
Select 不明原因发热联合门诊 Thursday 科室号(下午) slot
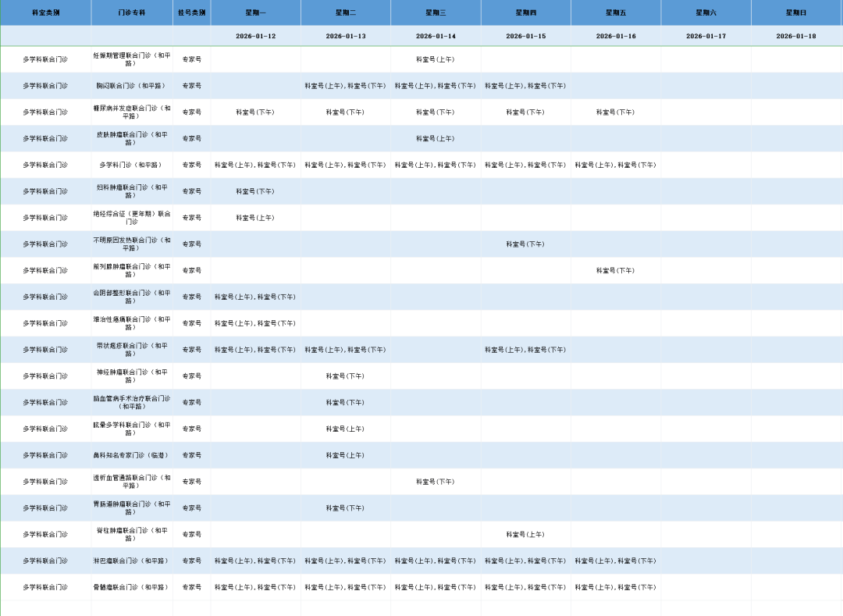525,244
